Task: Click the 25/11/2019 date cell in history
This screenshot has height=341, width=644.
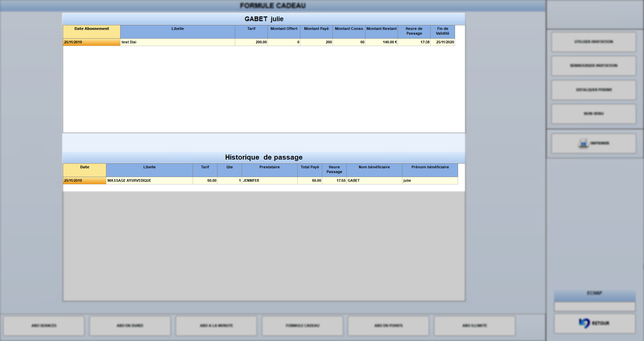Action: 85,181
